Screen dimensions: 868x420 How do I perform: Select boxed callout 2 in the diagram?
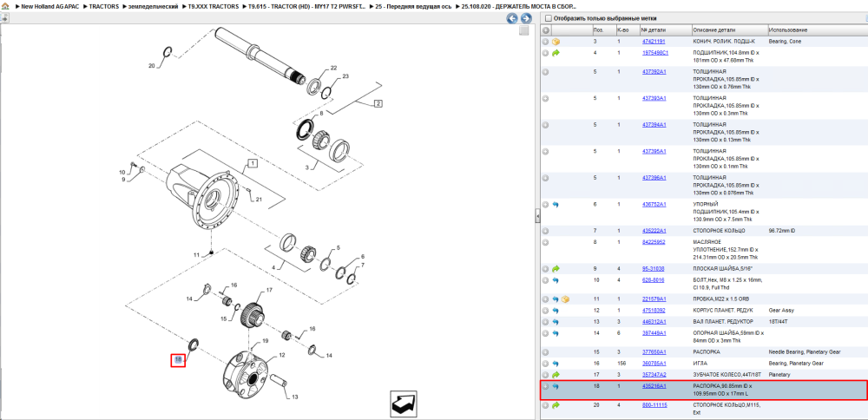(x=378, y=103)
